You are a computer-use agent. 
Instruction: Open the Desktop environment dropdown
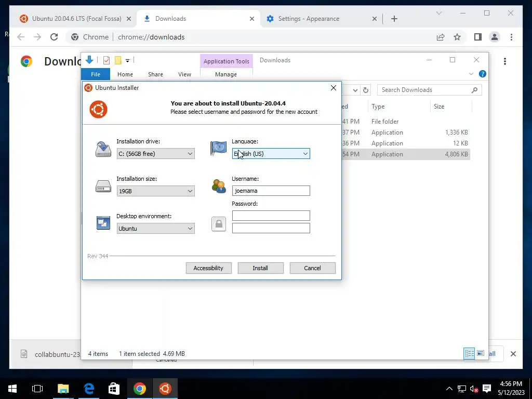pos(155,229)
